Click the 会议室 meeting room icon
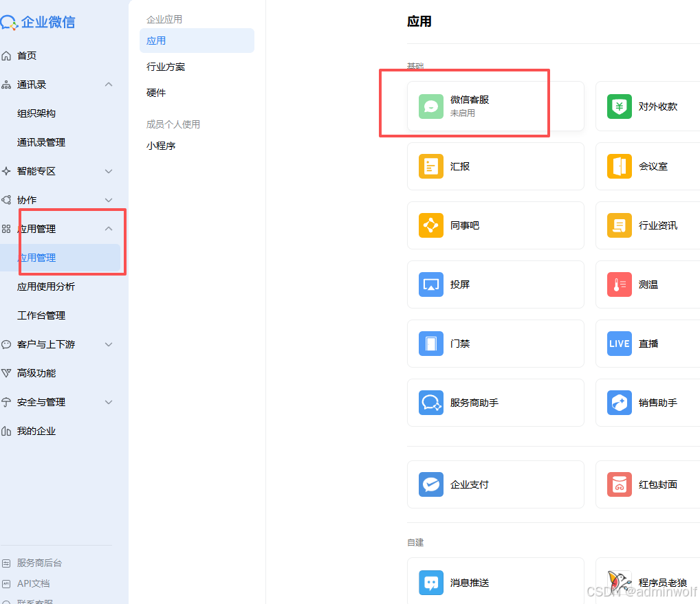700x604 pixels. [619, 166]
